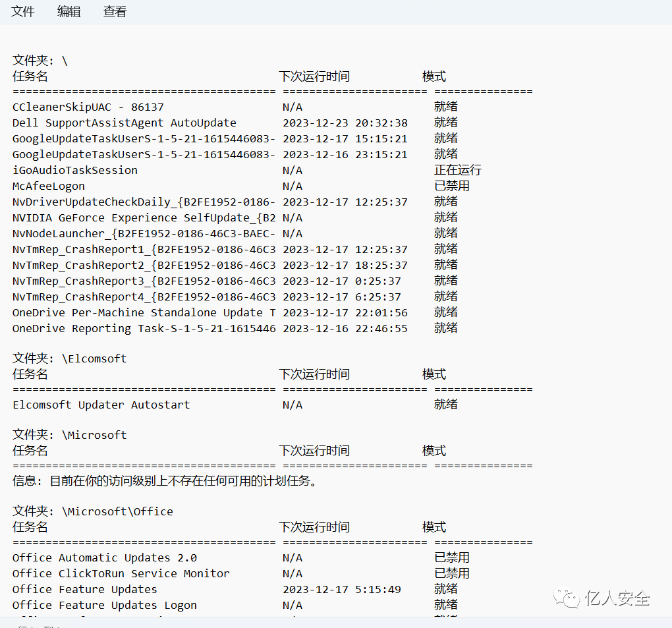Click the 已禁用 status of McAfeeLogon
The image size is (672, 628).
[x=452, y=186]
